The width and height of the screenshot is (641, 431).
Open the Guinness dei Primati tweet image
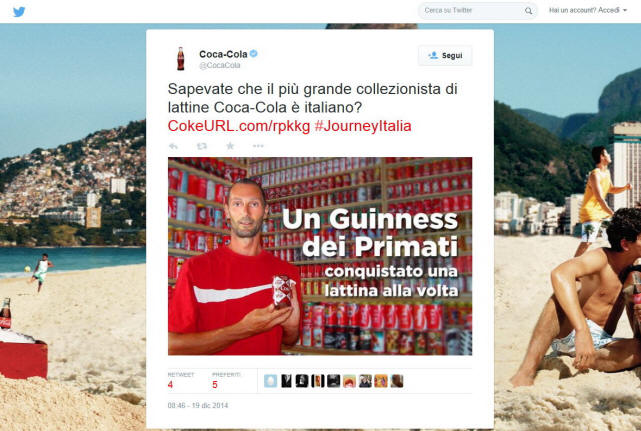[x=320, y=256]
